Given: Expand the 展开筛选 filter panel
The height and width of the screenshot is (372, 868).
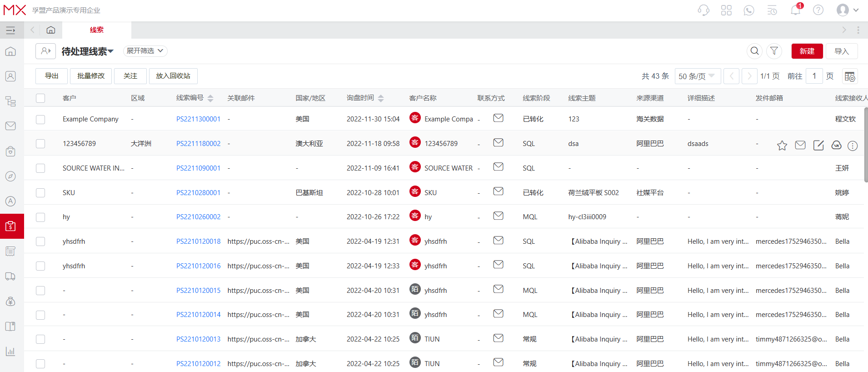Looking at the screenshot, I should click(145, 51).
